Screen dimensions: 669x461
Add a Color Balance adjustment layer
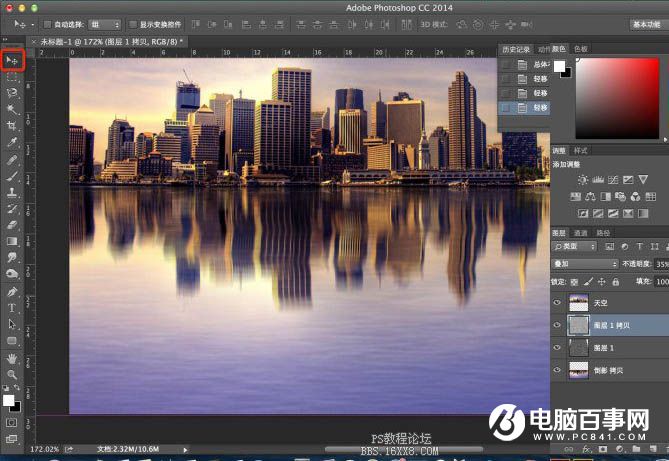590,196
